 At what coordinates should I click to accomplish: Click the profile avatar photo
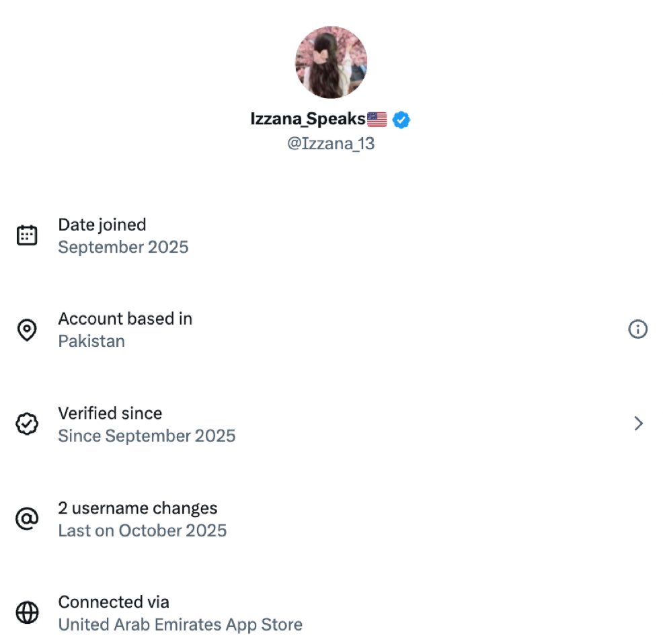(331, 63)
